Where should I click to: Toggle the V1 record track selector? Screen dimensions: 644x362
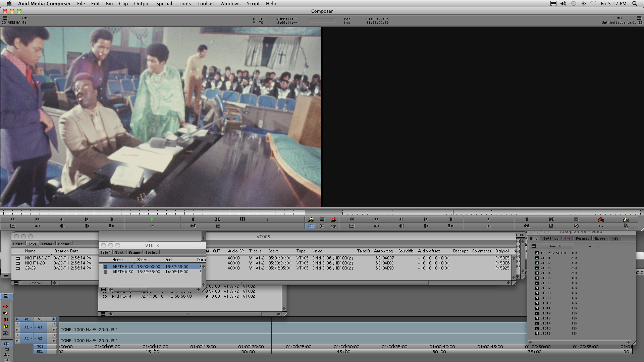coord(40,319)
